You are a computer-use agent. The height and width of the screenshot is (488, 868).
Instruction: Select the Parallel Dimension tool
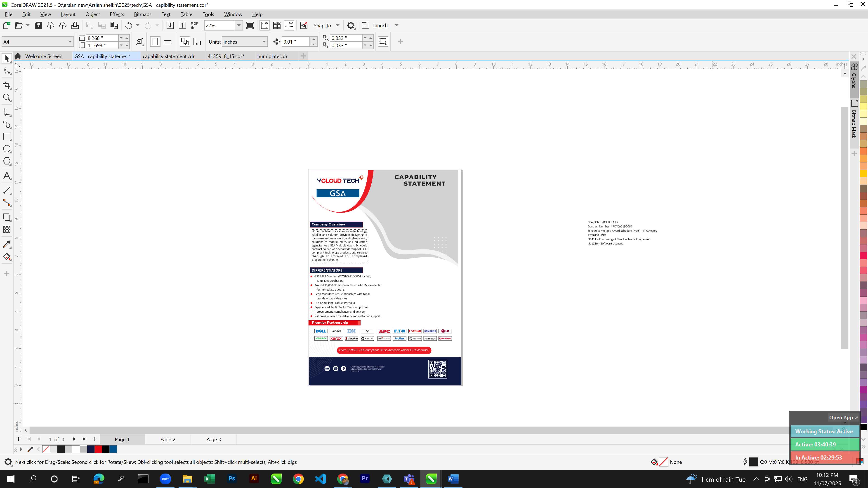(7, 190)
